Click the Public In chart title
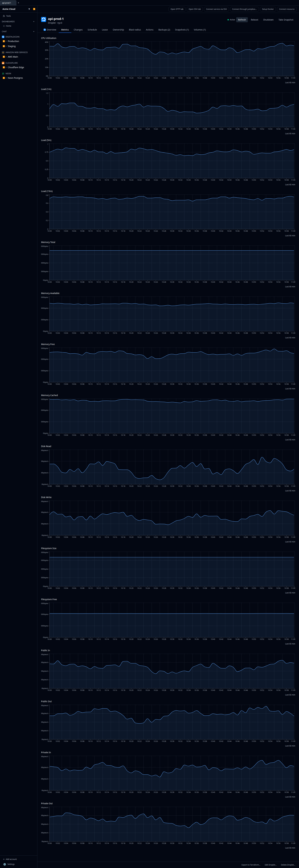This screenshot has height=868, width=299. 46,650
